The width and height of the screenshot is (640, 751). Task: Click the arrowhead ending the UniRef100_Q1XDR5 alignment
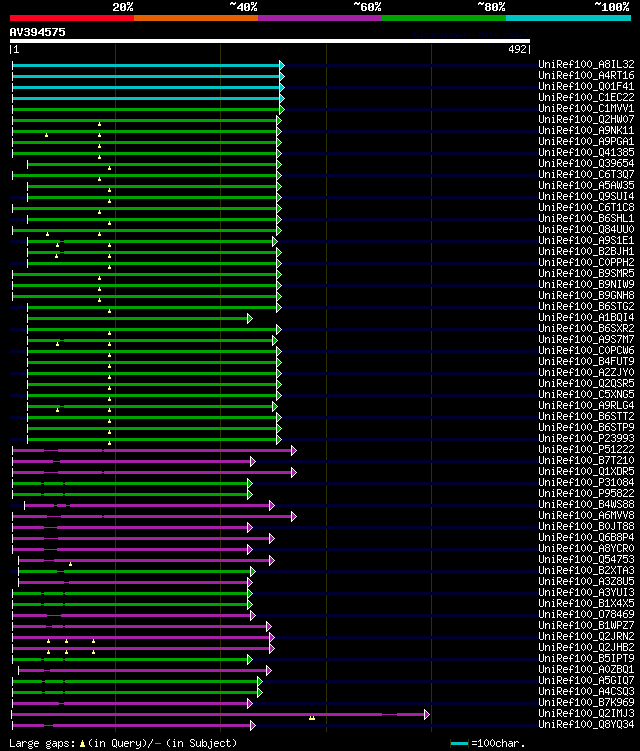(x=294, y=473)
